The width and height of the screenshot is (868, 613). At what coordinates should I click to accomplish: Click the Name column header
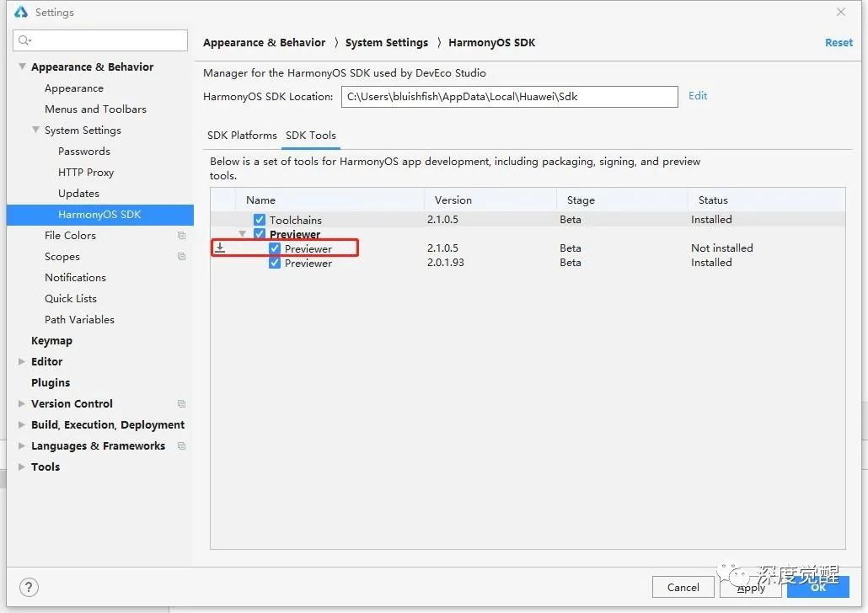point(330,200)
